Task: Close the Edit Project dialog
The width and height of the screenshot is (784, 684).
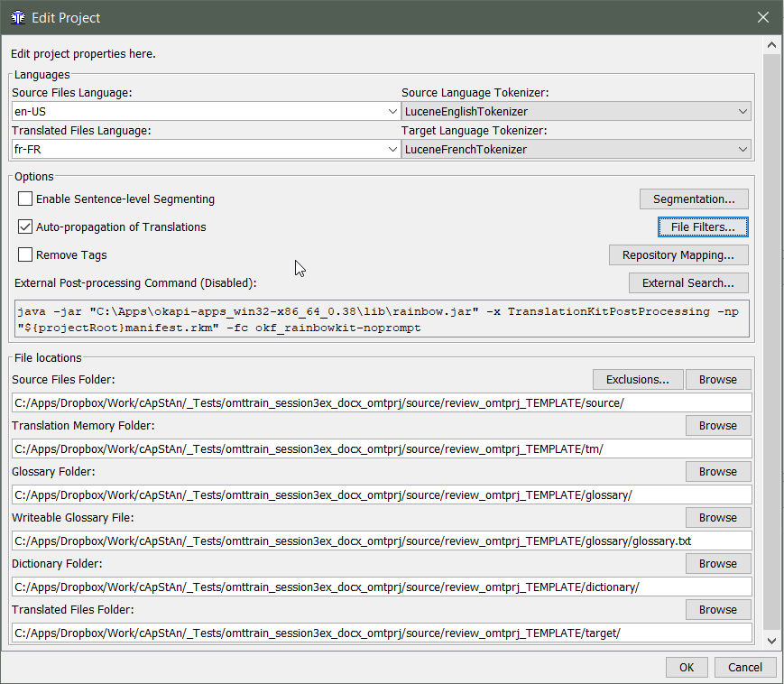Action: (763, 17)
